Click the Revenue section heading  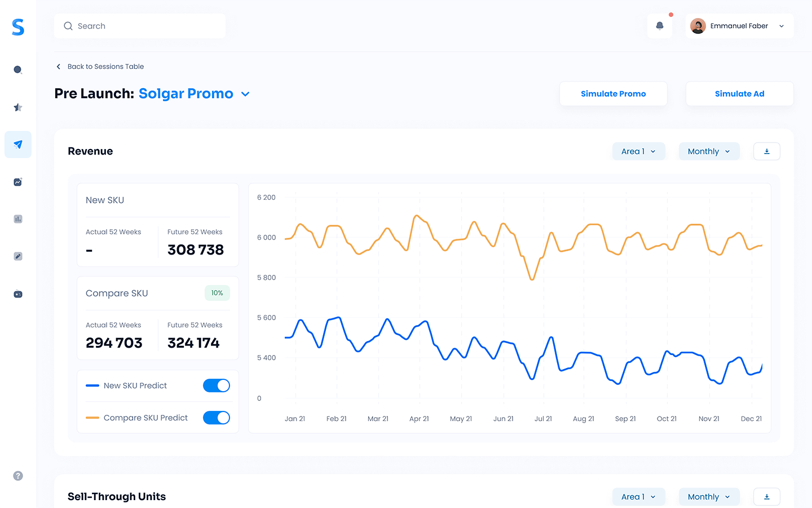click(x=90, y=151)
